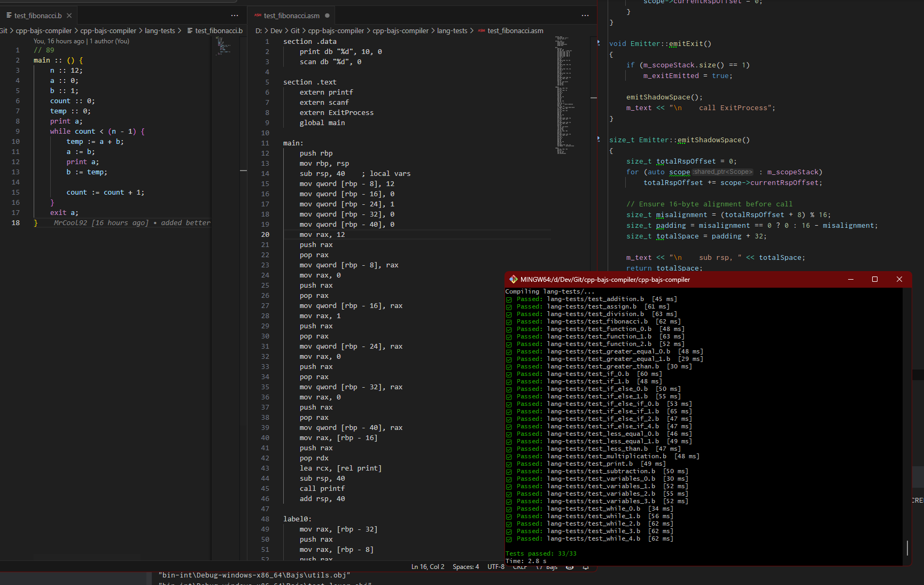The width and height of the screenshot is (924, 585).
Task: Minimize the MINGW64 terminal window
Action: [x=851, y=279]
